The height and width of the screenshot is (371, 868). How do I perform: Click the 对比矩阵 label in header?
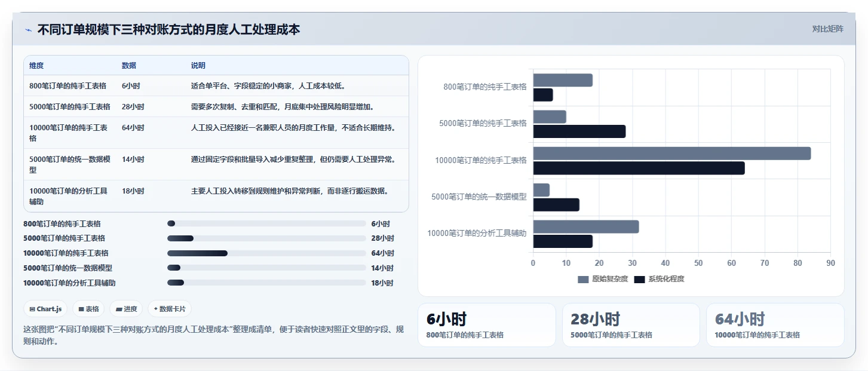tap(827, 29)
